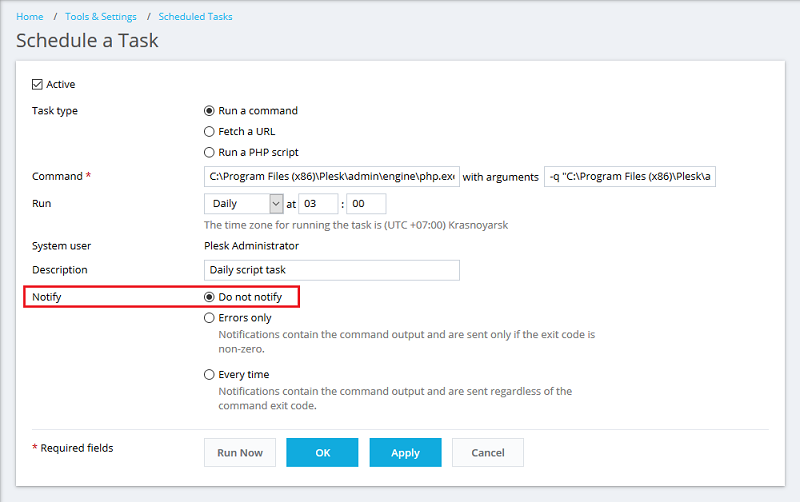
Task: Open the Tools & Settings breadcrumb link
Action: pos(101,16)
